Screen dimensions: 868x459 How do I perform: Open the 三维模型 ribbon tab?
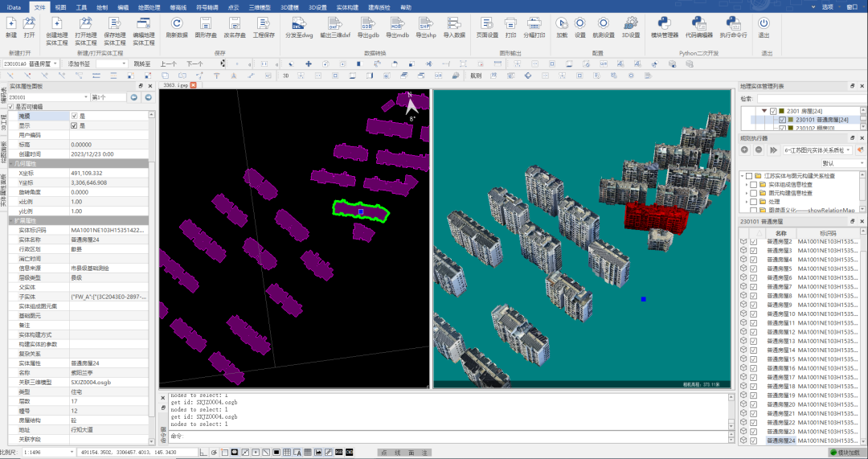[x=261, y=6]
